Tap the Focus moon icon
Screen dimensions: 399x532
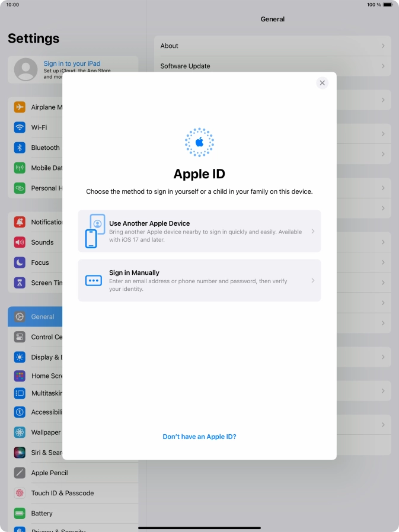20,262
